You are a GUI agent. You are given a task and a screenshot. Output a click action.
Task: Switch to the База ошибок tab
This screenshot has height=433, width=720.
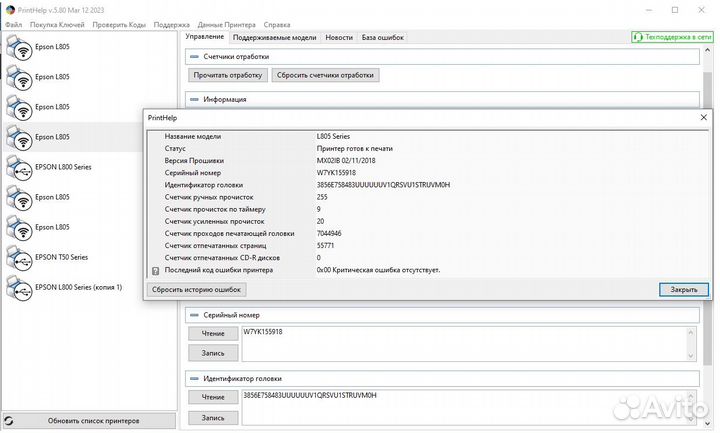382,38
